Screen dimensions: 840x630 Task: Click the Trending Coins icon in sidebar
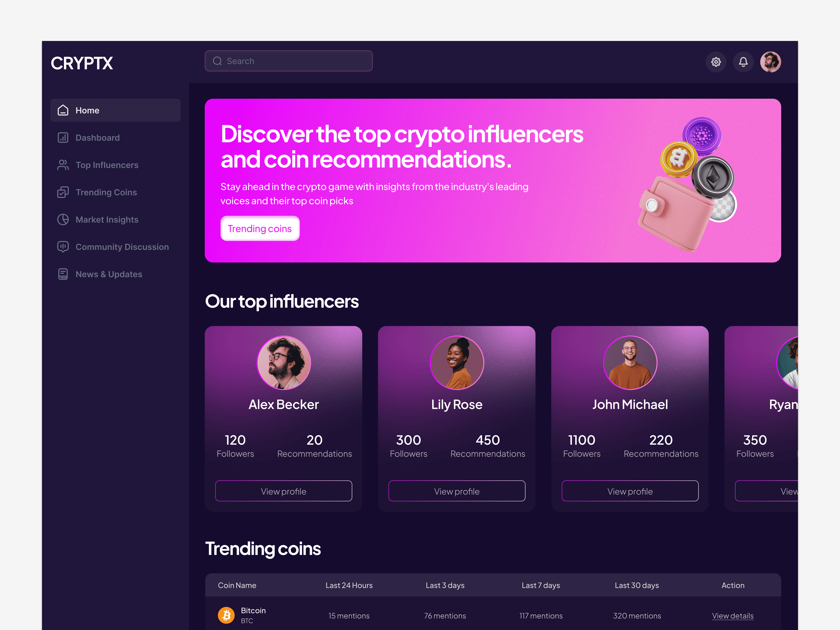[x=63, y=192]
